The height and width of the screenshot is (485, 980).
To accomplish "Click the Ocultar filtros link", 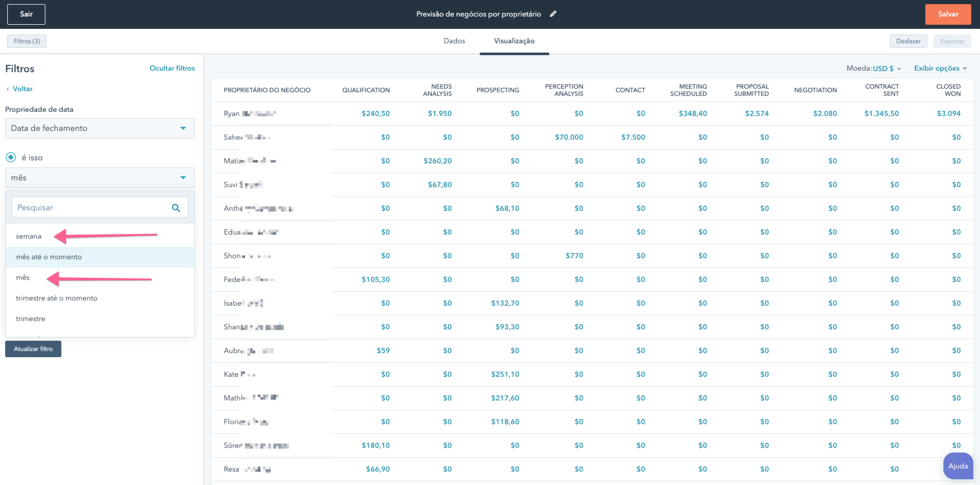I will (x=172, y=68).
